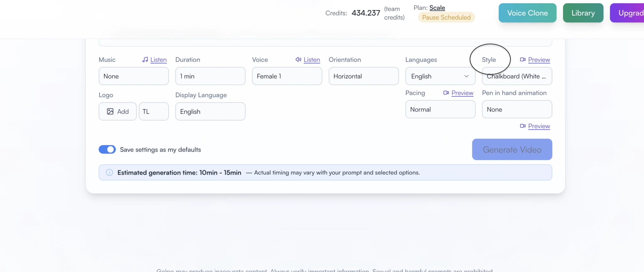Image resolution: width=644 pixels, height=272 pixels.
Task: Click the Voice Listen link
Action: 312,60
